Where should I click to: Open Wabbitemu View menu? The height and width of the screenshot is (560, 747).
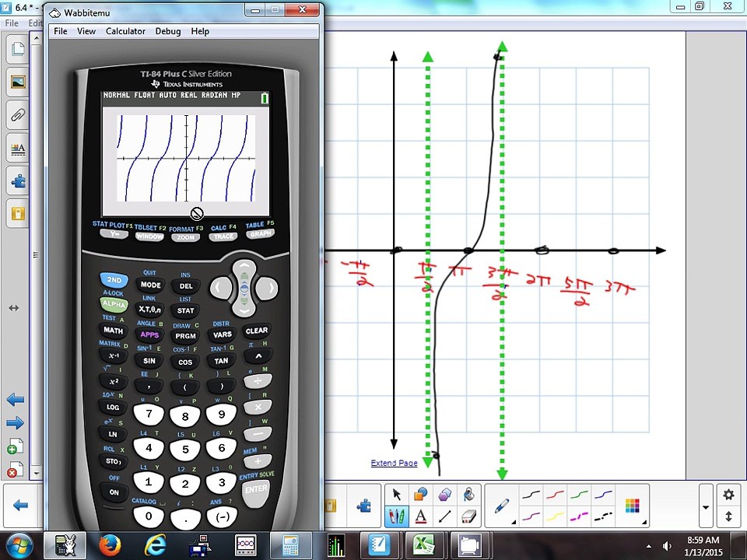(86, 31)
